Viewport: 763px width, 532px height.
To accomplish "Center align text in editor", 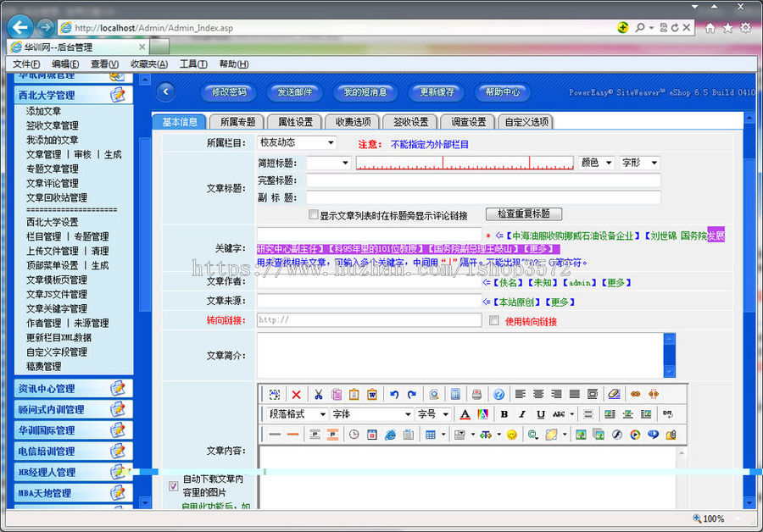I will pyautogui.click(x=538, y=394).
